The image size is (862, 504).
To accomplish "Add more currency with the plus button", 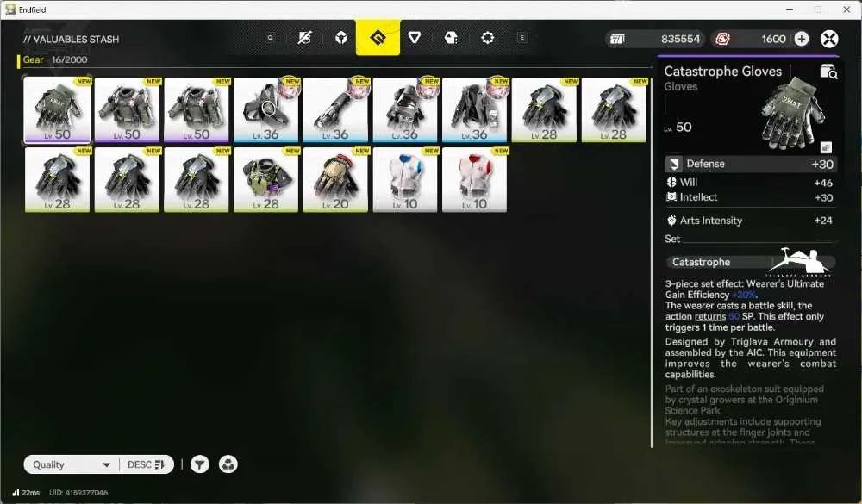I will coord(802,39).
